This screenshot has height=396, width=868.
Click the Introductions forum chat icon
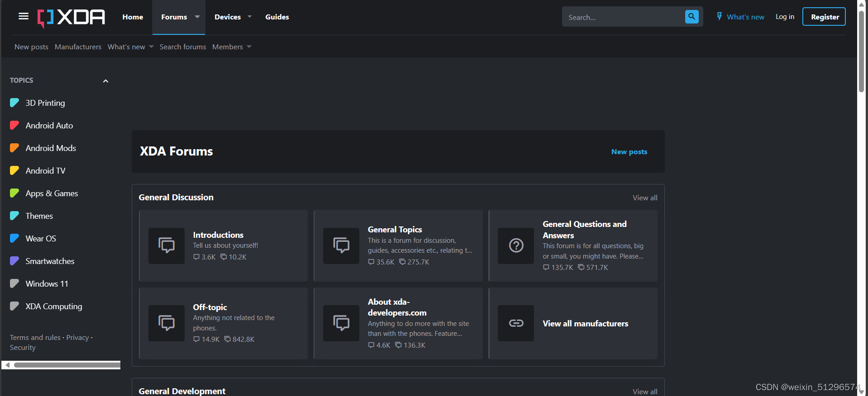[x=167, y=245]
